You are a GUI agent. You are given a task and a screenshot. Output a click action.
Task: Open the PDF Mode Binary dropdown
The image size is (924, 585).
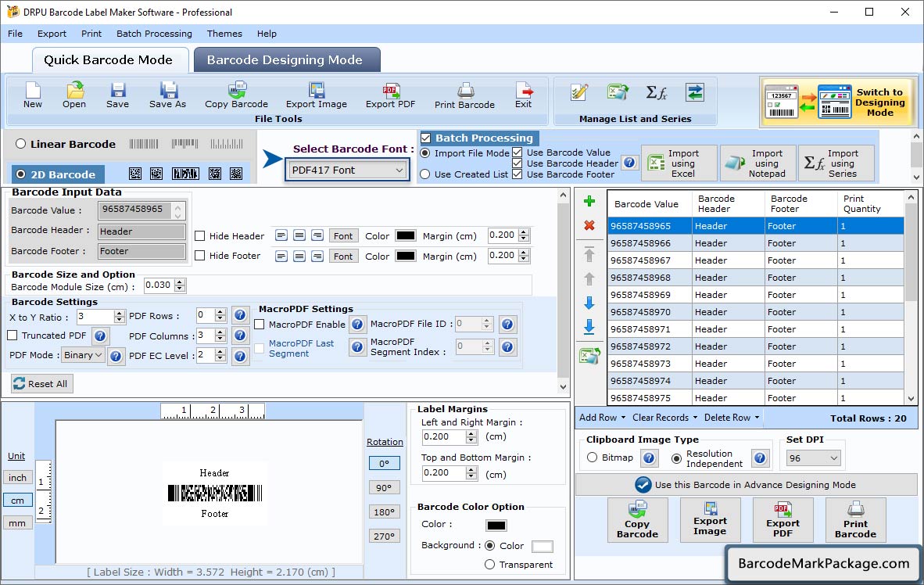83,355
